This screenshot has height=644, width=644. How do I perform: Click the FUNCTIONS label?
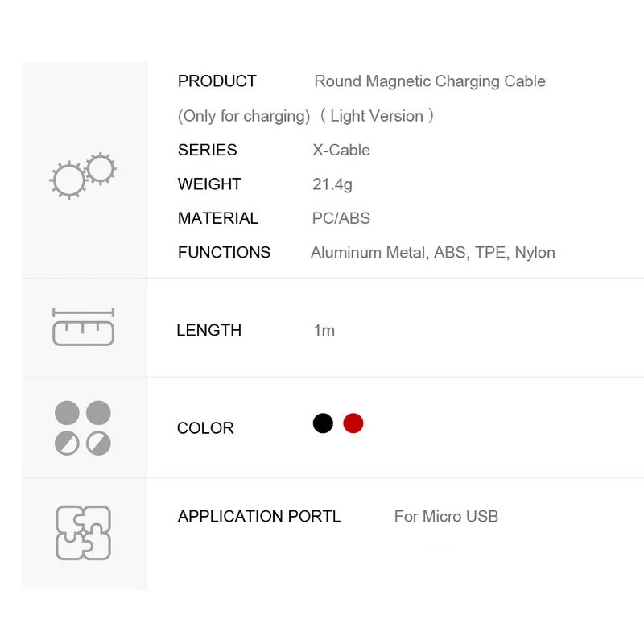click(224, 253)
